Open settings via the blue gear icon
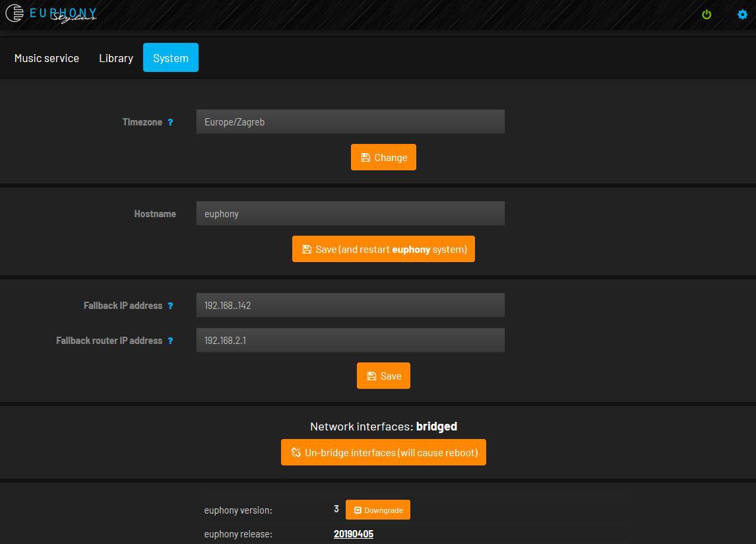Screen dimensions: 756x544 tap(742, 15)
